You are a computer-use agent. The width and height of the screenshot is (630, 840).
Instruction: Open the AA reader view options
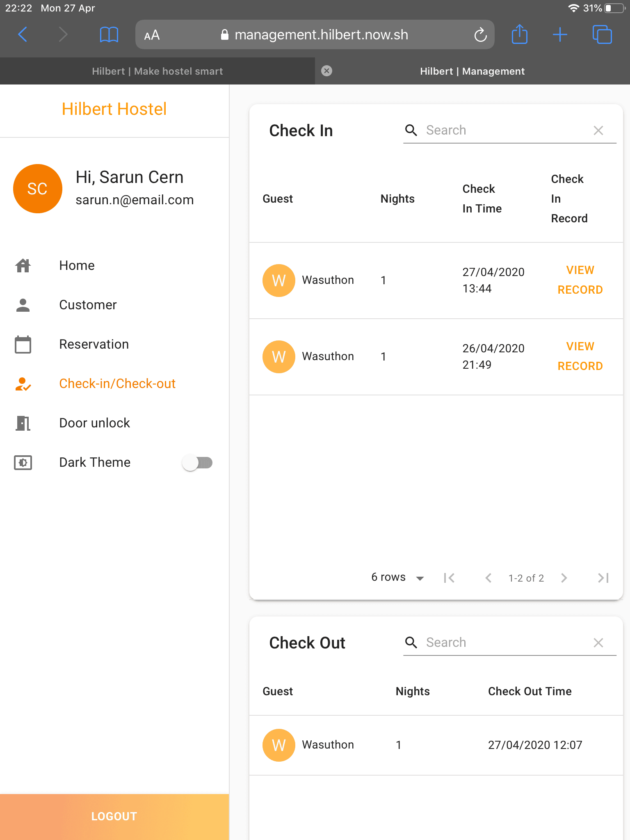click(x=152, y=35)
